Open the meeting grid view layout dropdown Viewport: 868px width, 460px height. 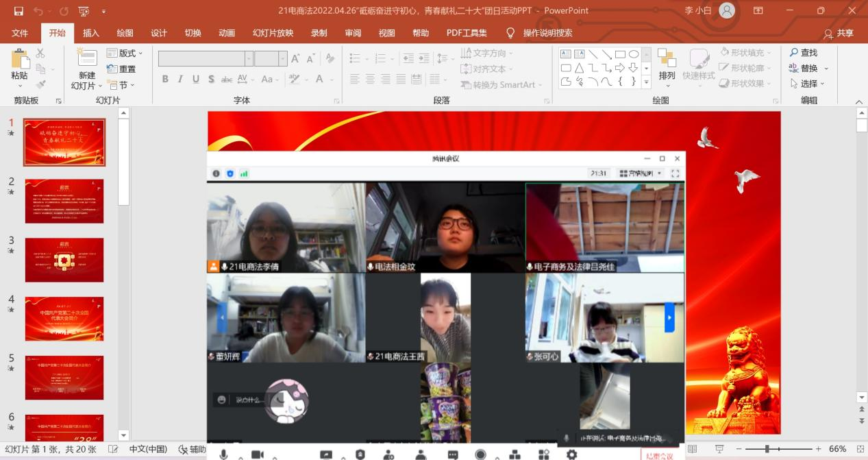pos(640,173)
